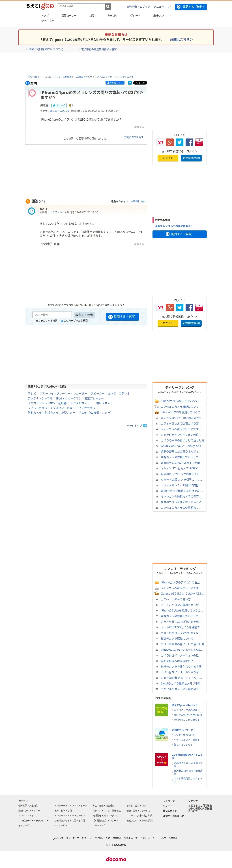Open daily ranking Galaxy A52 5G と Galaxy A53
The height and width of the screenshot is (868, 232).
click(182, 446)
